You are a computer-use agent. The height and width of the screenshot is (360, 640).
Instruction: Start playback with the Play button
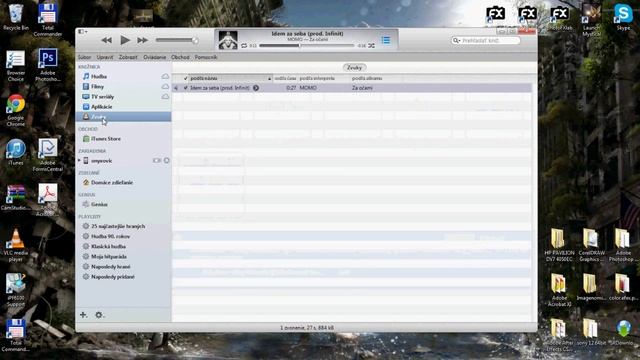point(125,40)
